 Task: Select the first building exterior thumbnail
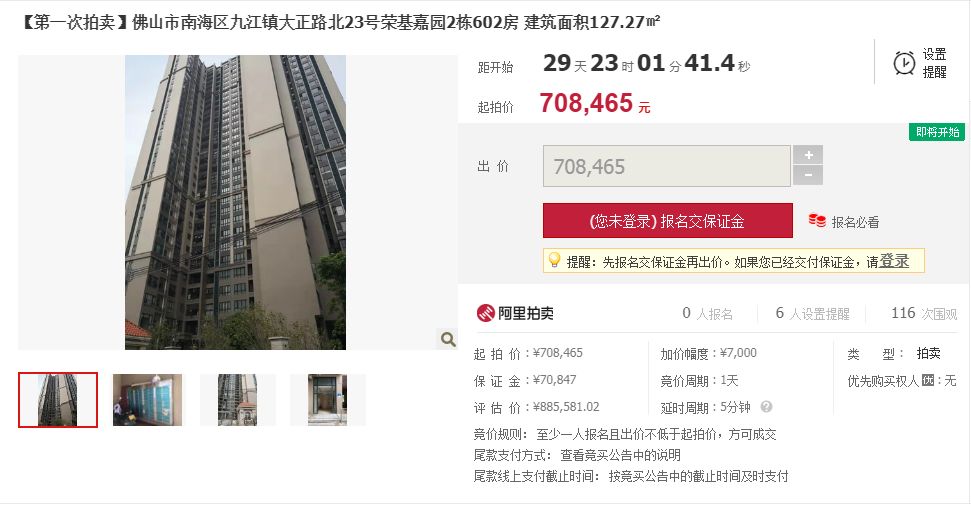(58, 399)
